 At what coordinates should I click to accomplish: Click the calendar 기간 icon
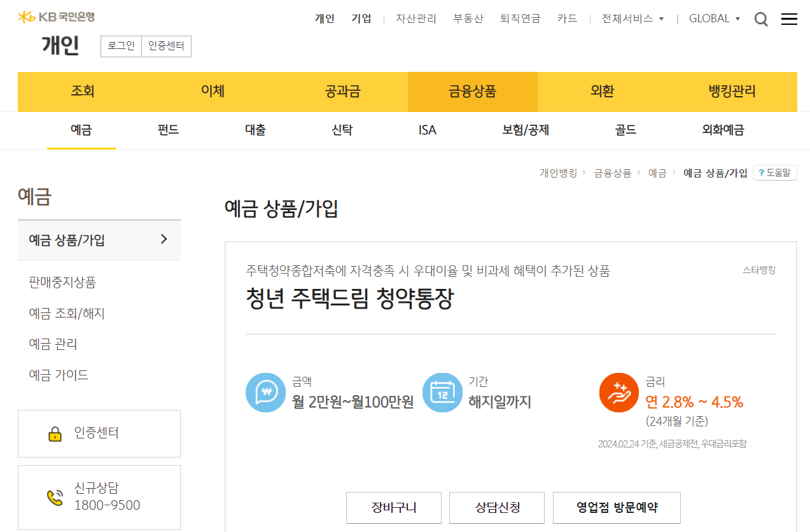coord(442,392)
